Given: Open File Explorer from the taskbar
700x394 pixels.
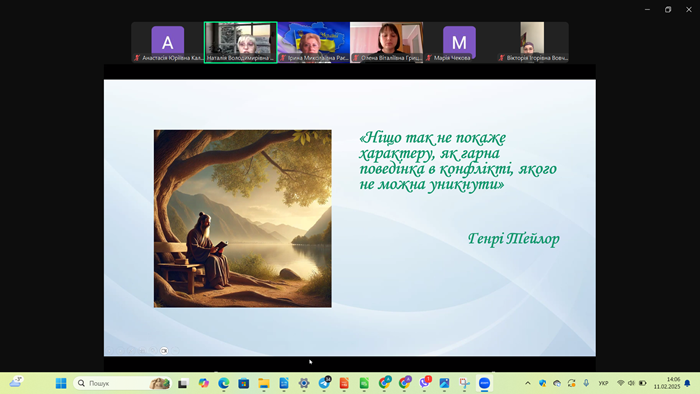Looking at the screenshot, I should coord(264,383).
